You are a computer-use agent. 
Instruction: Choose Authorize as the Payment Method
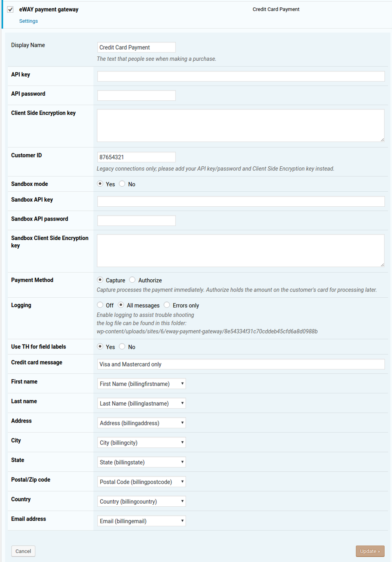click(132, 280)
